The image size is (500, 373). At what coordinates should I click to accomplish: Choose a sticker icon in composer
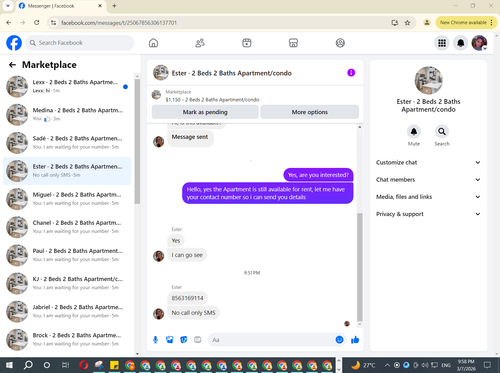184,340
